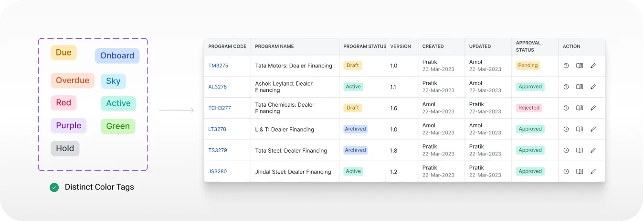Screen dimensions: 644x221
Task: Click Active status in Ashok Leyland row
Action: [353, 87]
